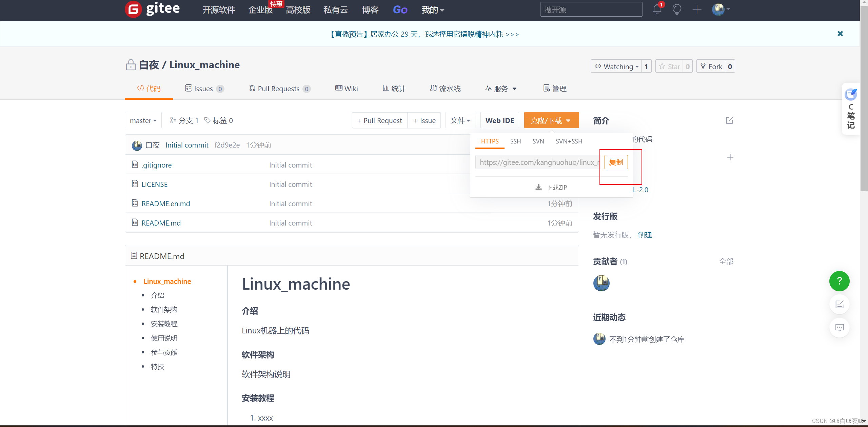Screen dimensions: 868x427
Task: Click the Watching count 1
Action: pyautogui.click(x=647, y=66)
